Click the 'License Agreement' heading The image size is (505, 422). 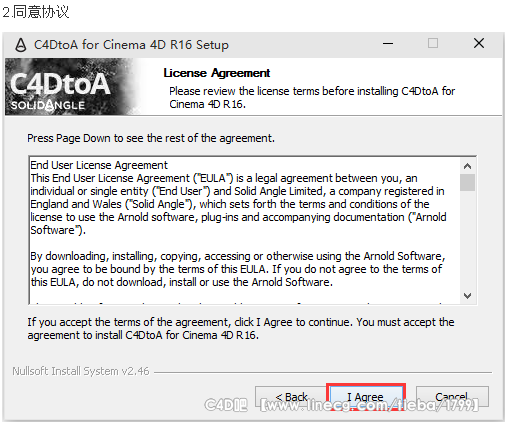coord(217,73)
